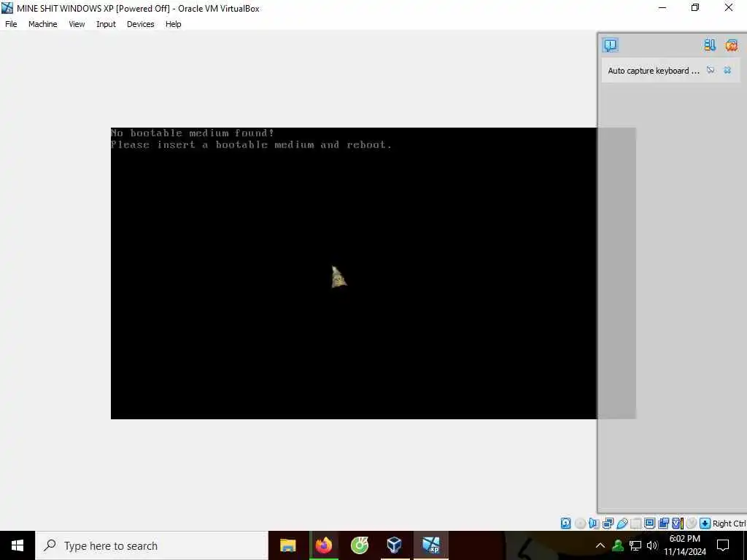Image resolution: width=747 pixels, height=560 pixels.
Task: Close the VirtualBox VM window
Action: coord(729,7)
